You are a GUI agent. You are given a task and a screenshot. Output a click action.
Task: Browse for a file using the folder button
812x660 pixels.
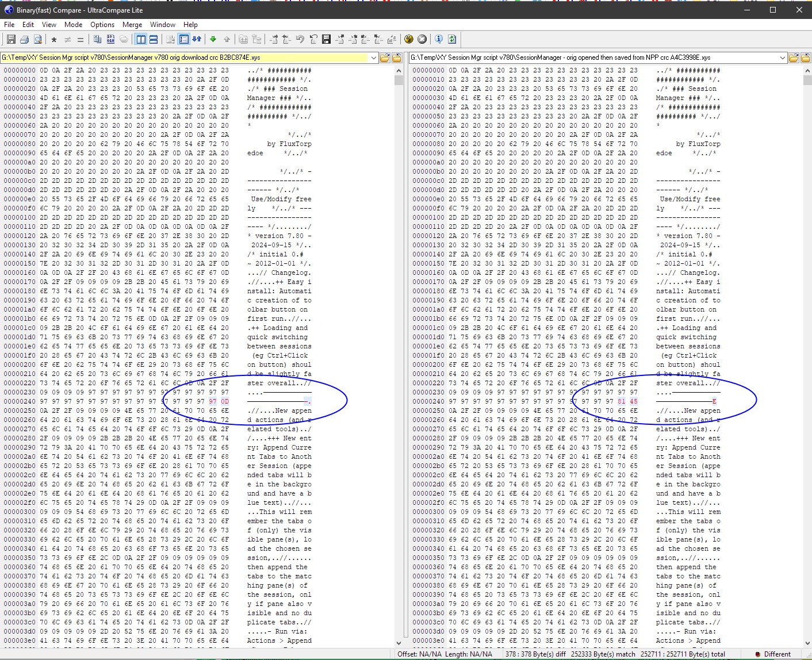click(385, 57)
